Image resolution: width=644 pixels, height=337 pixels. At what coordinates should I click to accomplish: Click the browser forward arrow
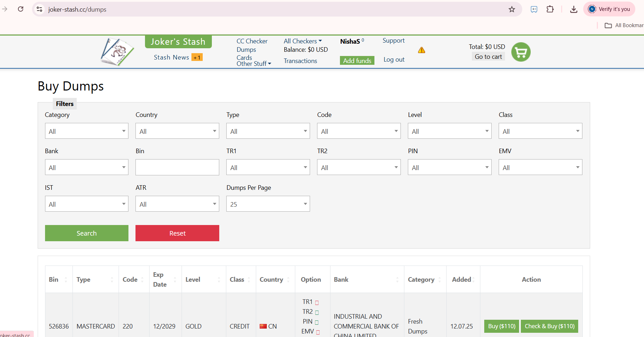coord(5,9)
